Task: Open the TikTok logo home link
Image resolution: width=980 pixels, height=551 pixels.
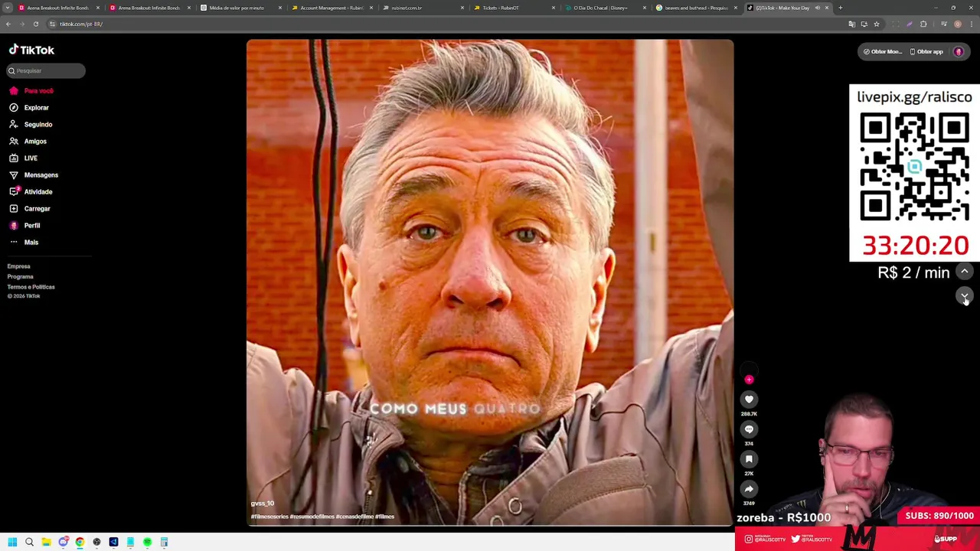Action: (31, 50)
